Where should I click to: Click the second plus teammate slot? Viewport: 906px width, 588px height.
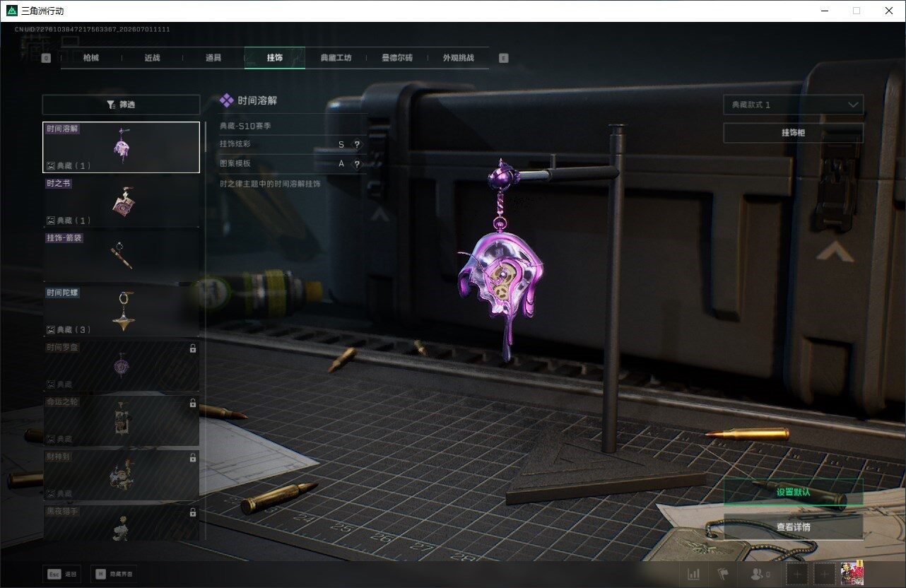[x=824, y=575]
